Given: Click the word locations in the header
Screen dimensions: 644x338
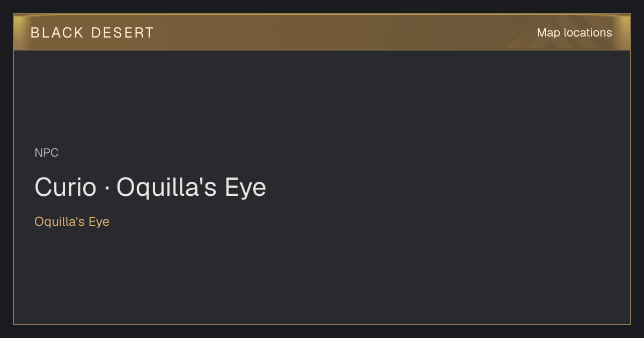Looking at the screenshot, I should coord(588,33).
